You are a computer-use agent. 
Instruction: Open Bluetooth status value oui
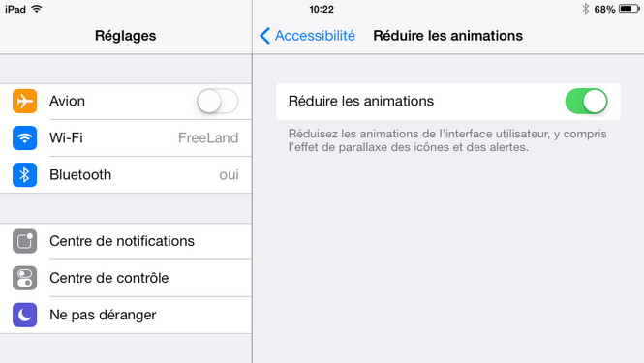pyautogui.click(x=229, y=175)
